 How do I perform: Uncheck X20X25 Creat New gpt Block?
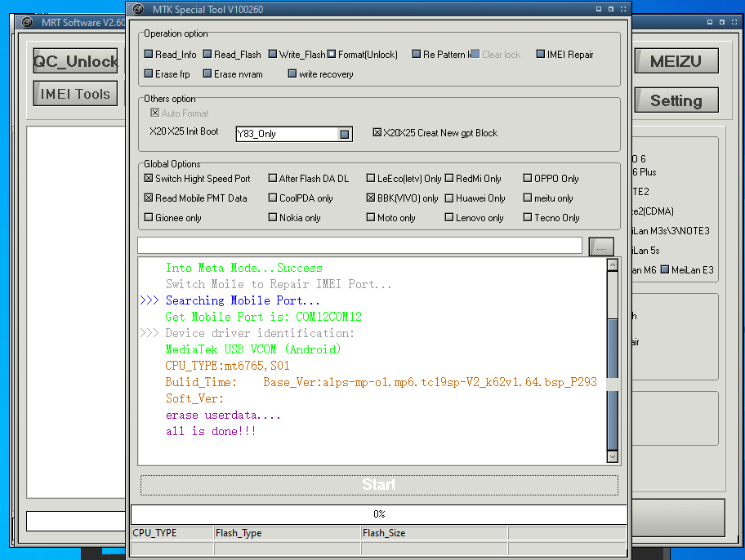click(377, 132)
